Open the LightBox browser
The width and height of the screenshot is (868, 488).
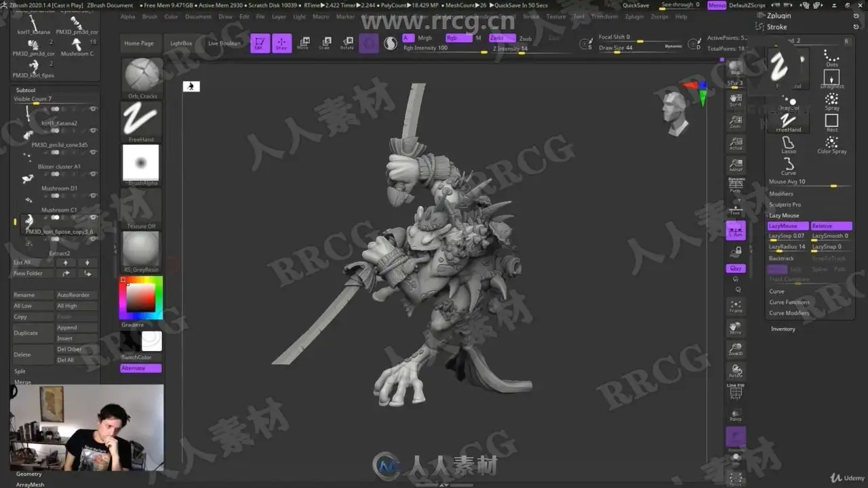181,43
